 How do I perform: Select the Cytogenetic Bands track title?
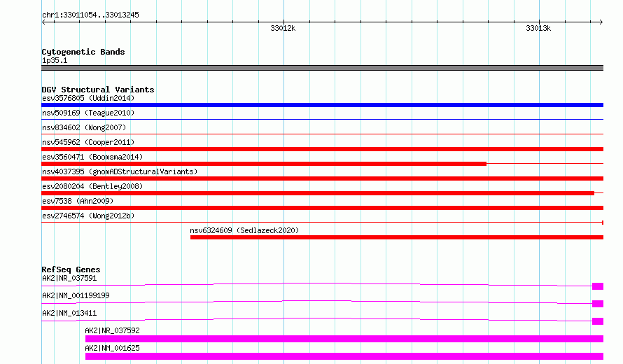point(83,52)
